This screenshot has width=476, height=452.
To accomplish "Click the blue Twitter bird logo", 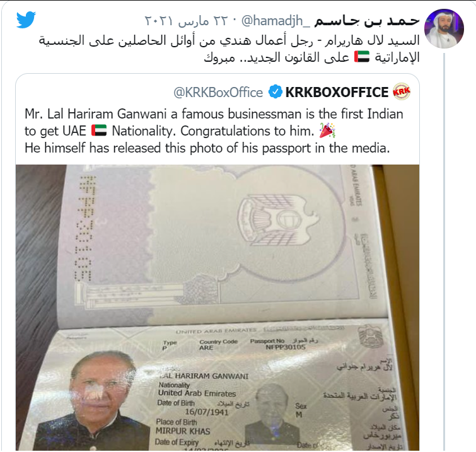I will coord(26,20).
